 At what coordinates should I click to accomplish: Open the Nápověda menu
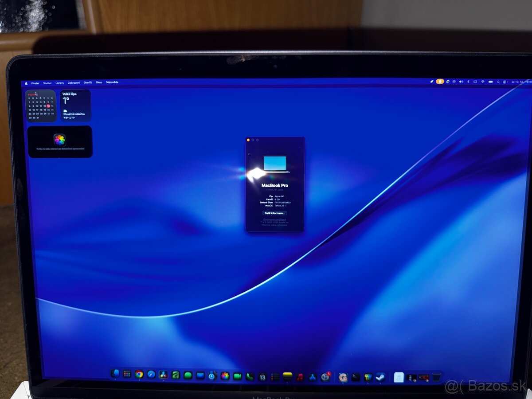pos(112,82)
